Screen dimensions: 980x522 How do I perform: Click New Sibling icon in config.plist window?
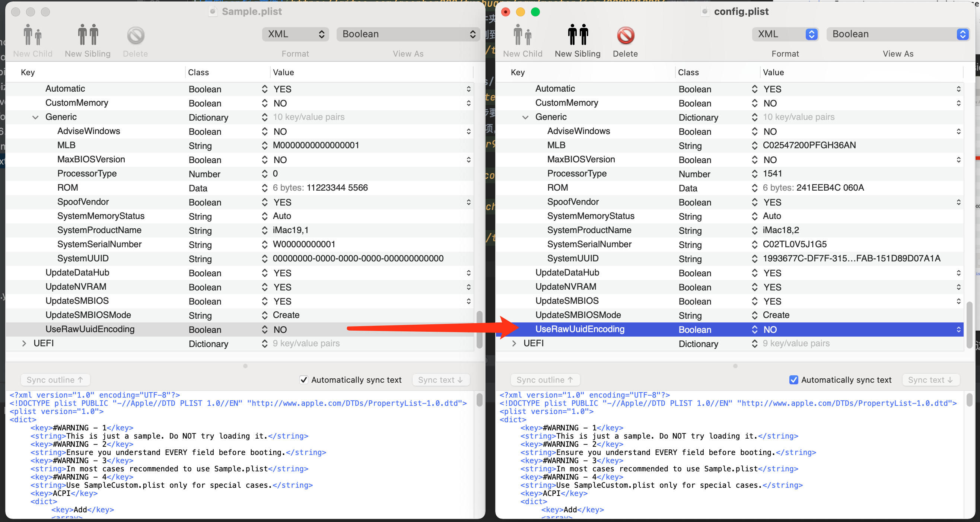pos(577,35)
